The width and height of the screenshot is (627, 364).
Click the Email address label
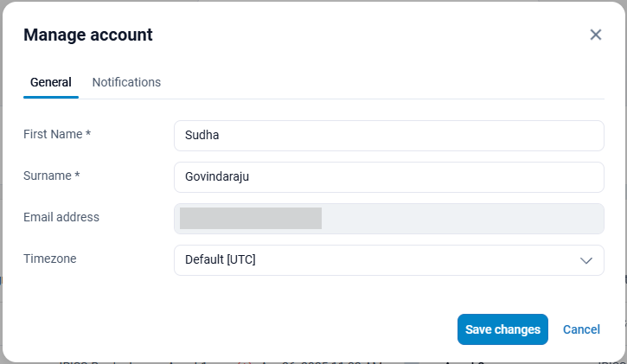click(61, 217)
